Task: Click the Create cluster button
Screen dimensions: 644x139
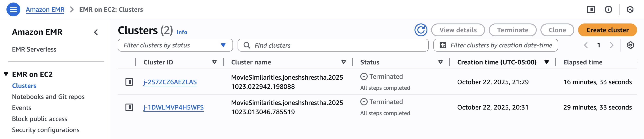Action: [607, 30]
